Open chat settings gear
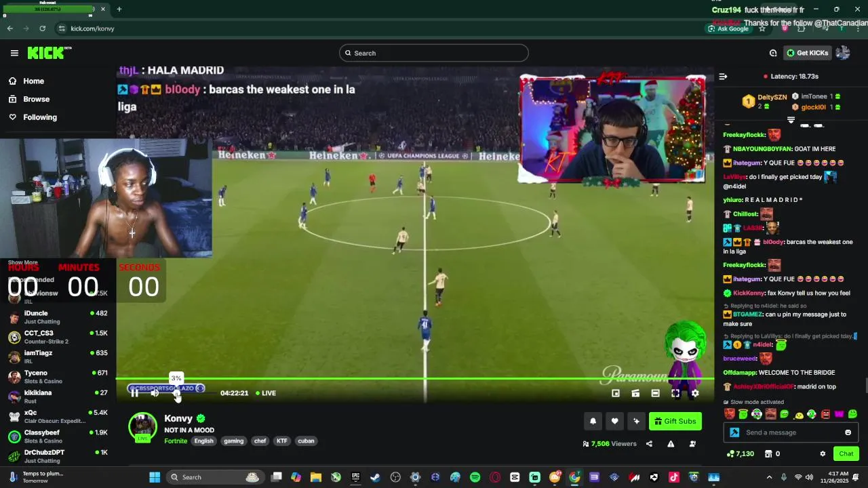868x488 pixels. point(823,454)
